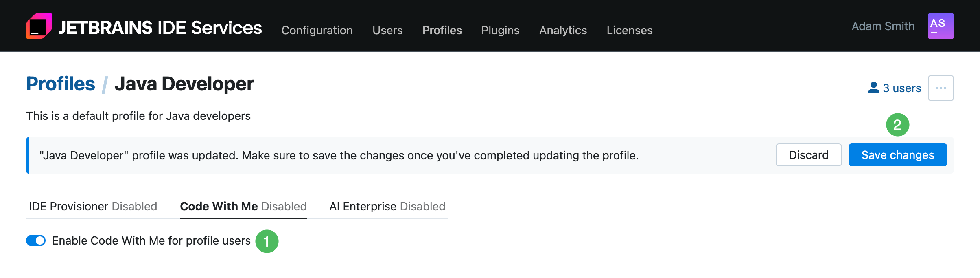Select Profiles in the navigation bar
The image size is (980, 278).
coord(442,30)
